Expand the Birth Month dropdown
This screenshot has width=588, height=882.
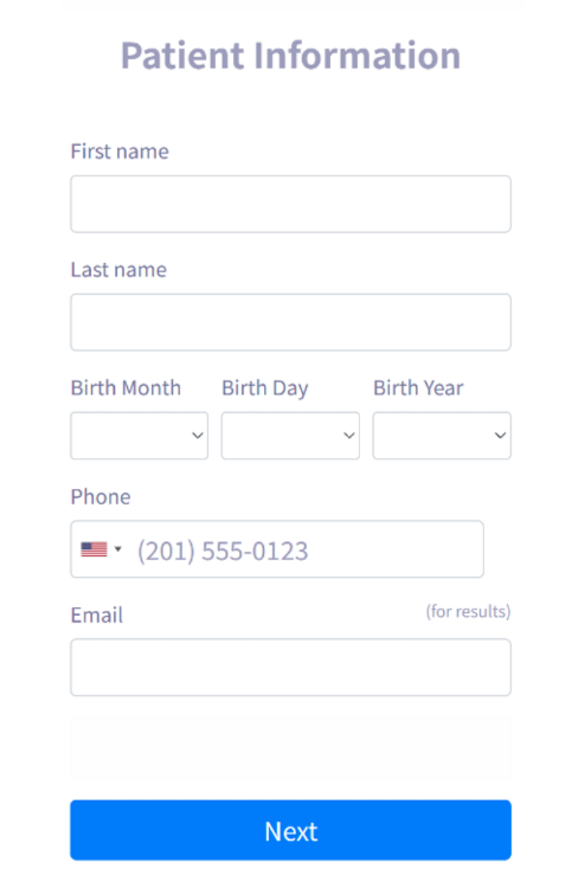(x=139, y=436)
